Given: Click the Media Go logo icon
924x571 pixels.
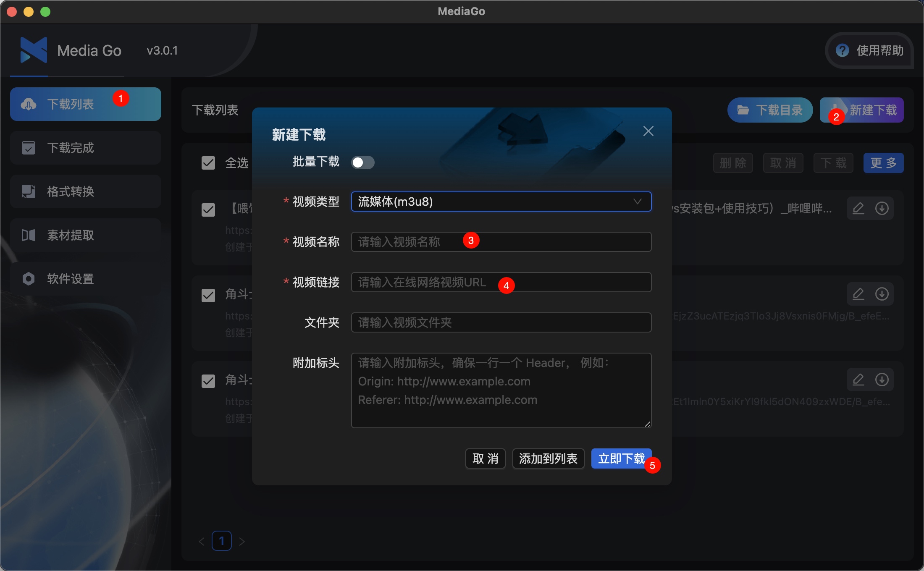Looking at the screenshot, I should coord(34,50).
